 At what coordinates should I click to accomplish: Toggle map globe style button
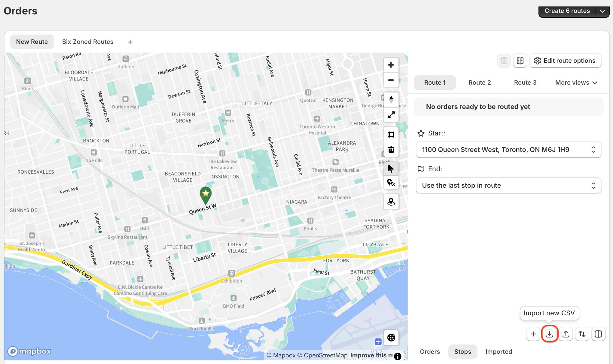coord(391,338)
